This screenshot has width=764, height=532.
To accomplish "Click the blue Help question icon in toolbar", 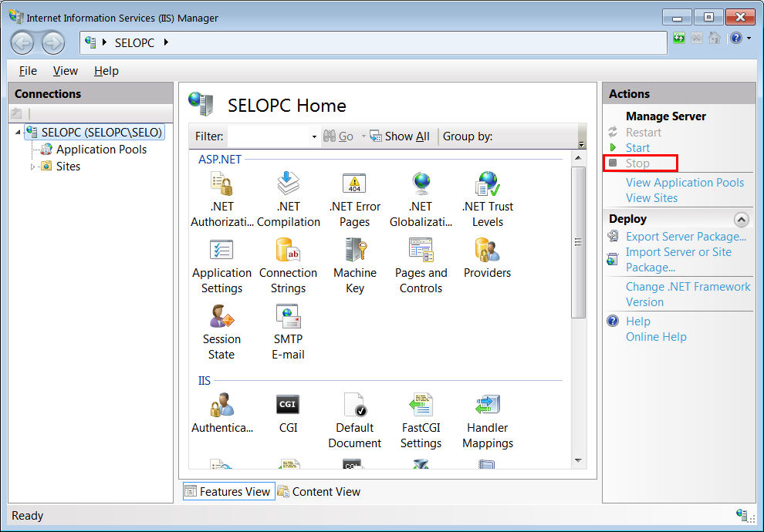I will [x=736, y=38].
